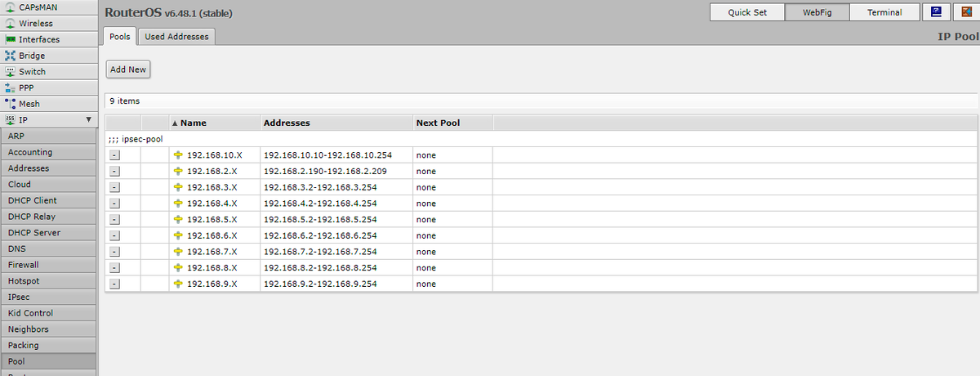Open the Cloud submenu entry
This screenshot has height=376, width=980.
48,184
